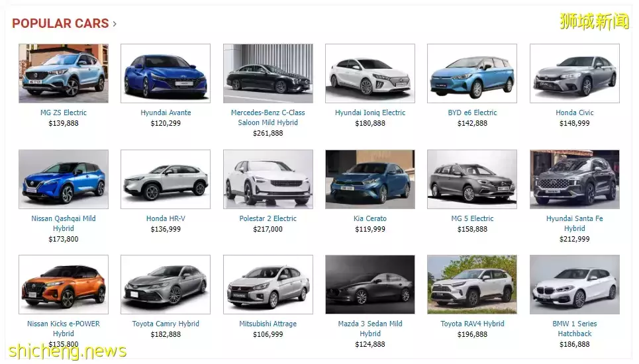
Task: View the Hyundai Santa Fe Hybrid image
Action: [x=575, y=179]
